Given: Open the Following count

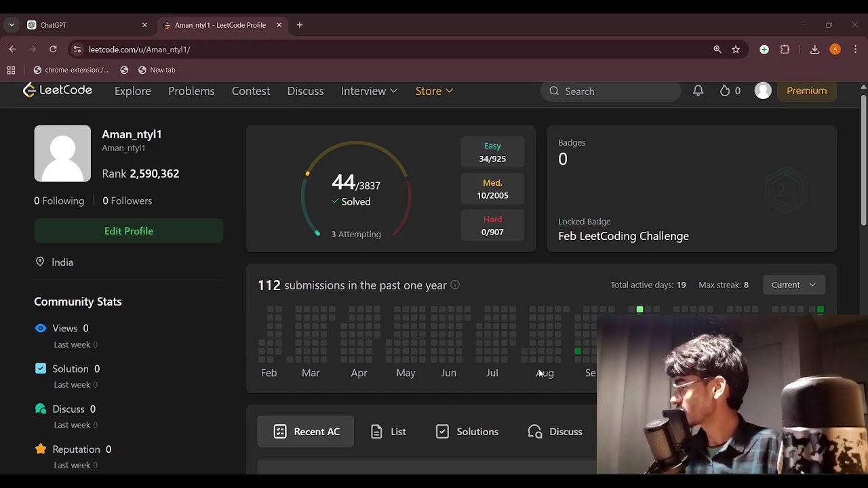Looking at the screenshot, I should 59,201.
